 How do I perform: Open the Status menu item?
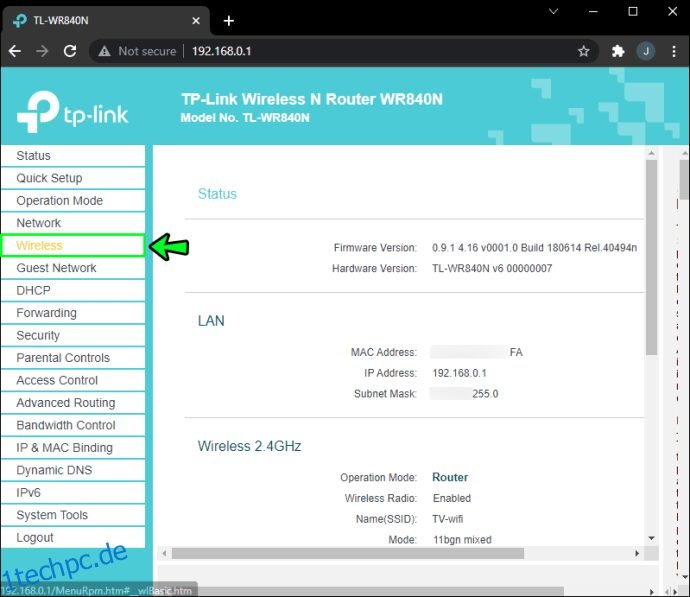click(x=73, y=156)
